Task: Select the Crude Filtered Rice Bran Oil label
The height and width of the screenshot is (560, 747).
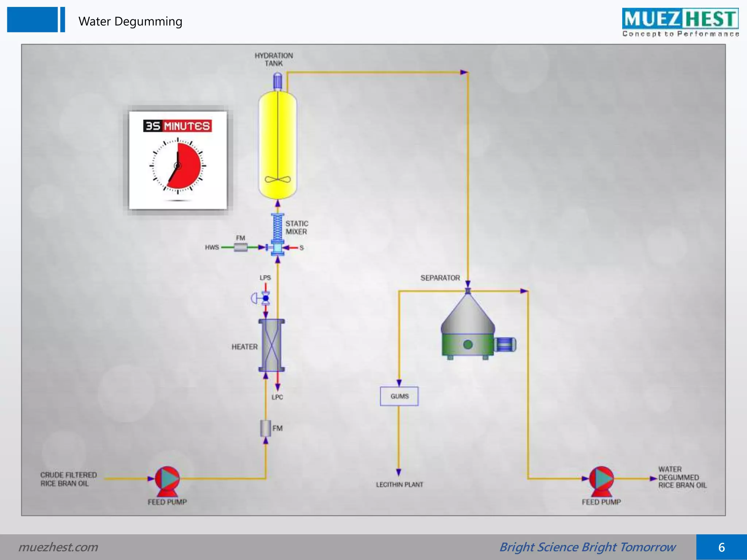Action: point(69,479)
